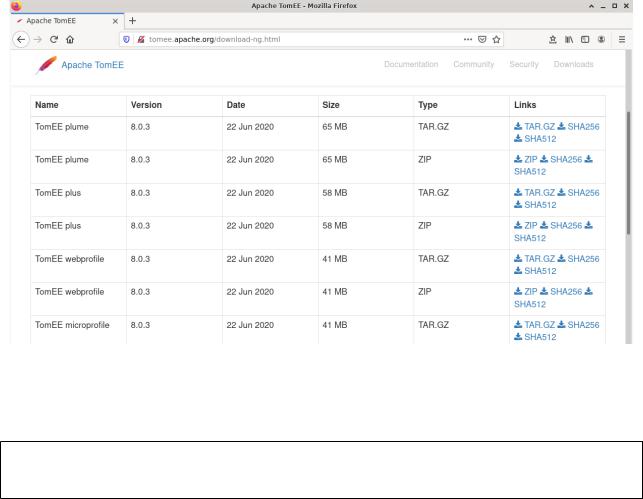Download TomEE plume ZIP file
This screenshot has width=643, height=499.
point(526,159)
